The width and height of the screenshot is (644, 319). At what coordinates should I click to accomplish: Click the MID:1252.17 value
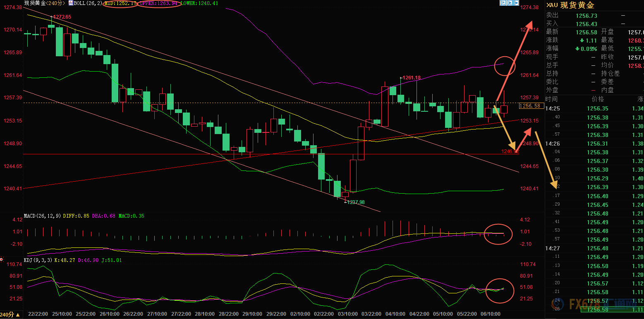coord(120,3)
